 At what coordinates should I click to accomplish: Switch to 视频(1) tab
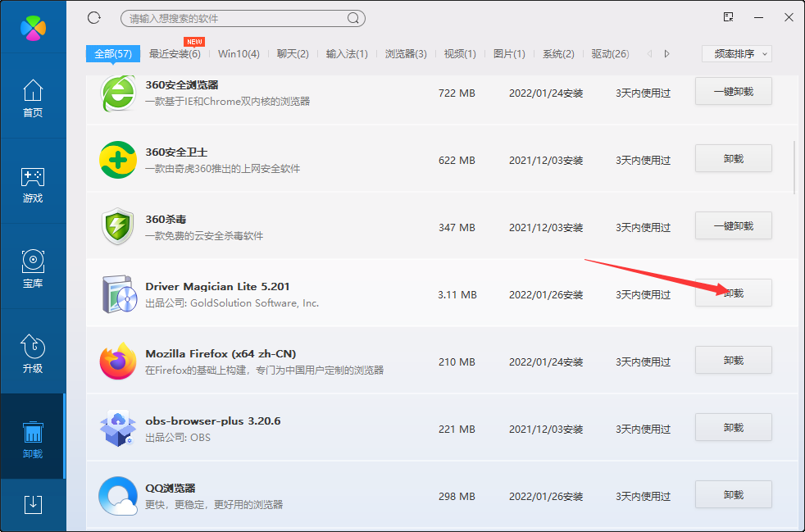(x=460, y=54)
